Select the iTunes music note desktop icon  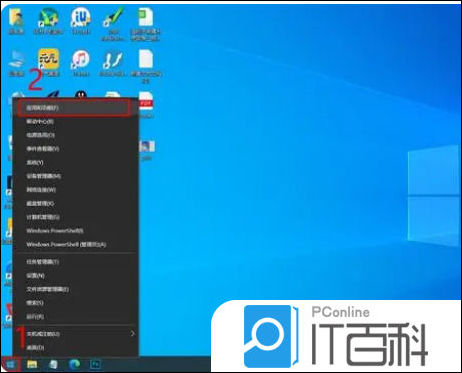coord(81,63)
